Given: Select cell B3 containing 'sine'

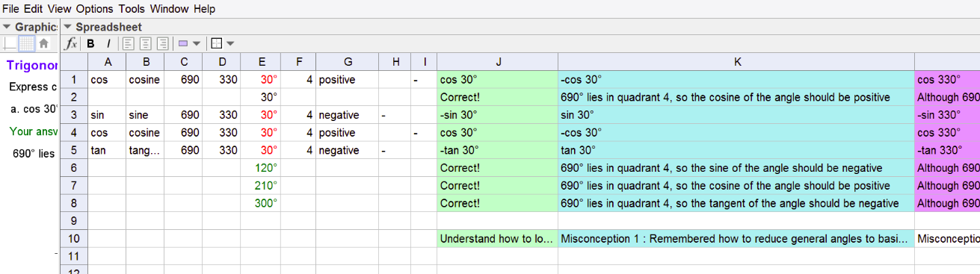Looking at the screenshot, I should point(145,115).
